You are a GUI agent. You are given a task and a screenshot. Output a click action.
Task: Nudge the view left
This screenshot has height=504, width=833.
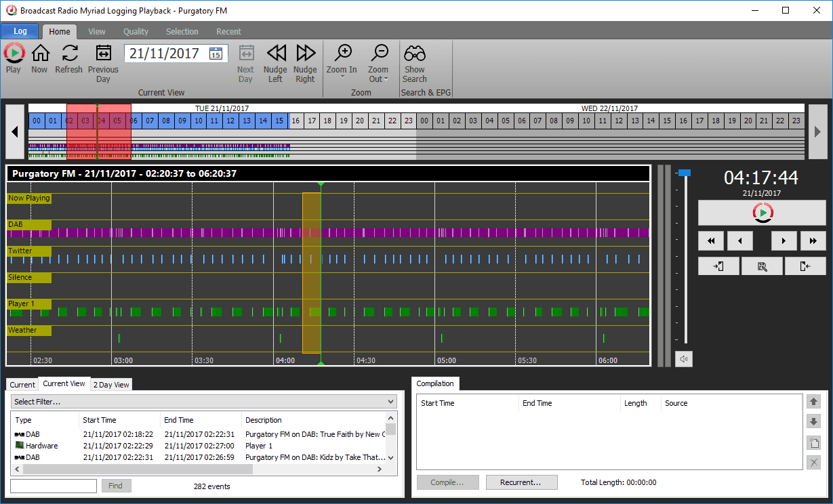(x=276, y=63)
